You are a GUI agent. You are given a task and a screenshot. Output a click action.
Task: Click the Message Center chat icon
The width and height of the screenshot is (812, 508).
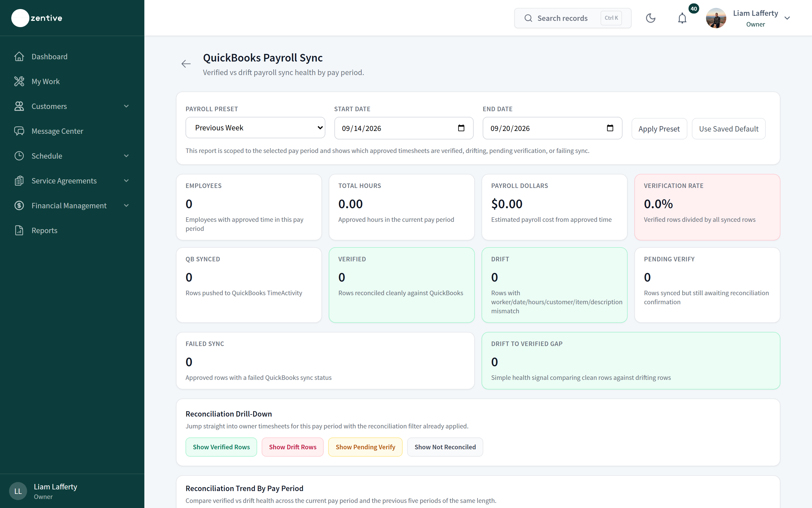tap(19, 131)
